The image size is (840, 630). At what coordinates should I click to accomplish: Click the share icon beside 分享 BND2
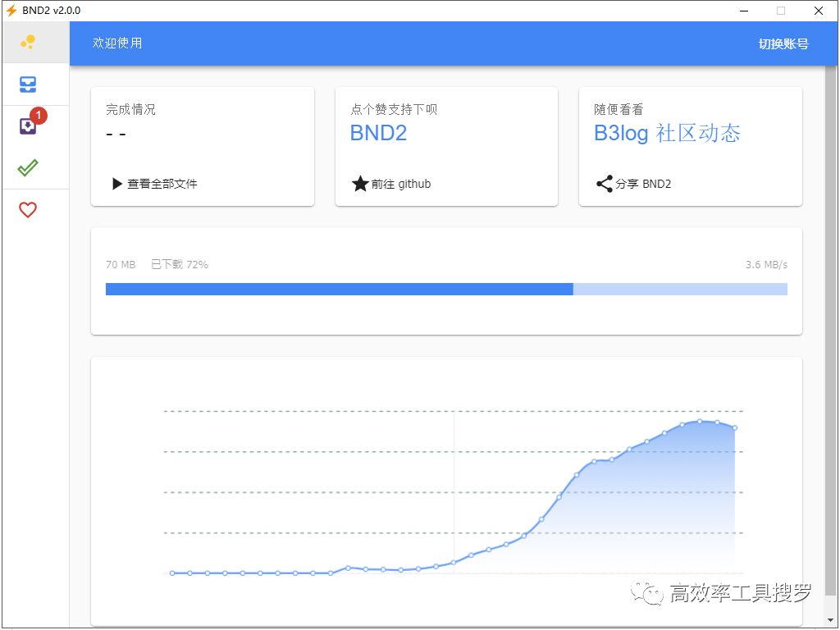point(603,184)
